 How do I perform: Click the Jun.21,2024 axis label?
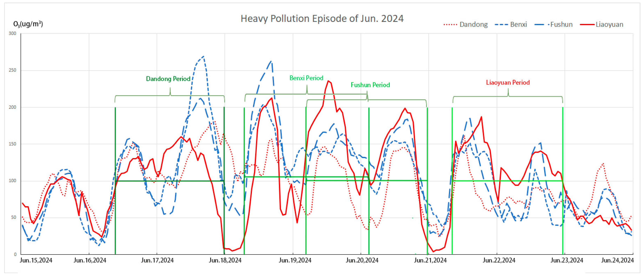click(x=430, y=260)
